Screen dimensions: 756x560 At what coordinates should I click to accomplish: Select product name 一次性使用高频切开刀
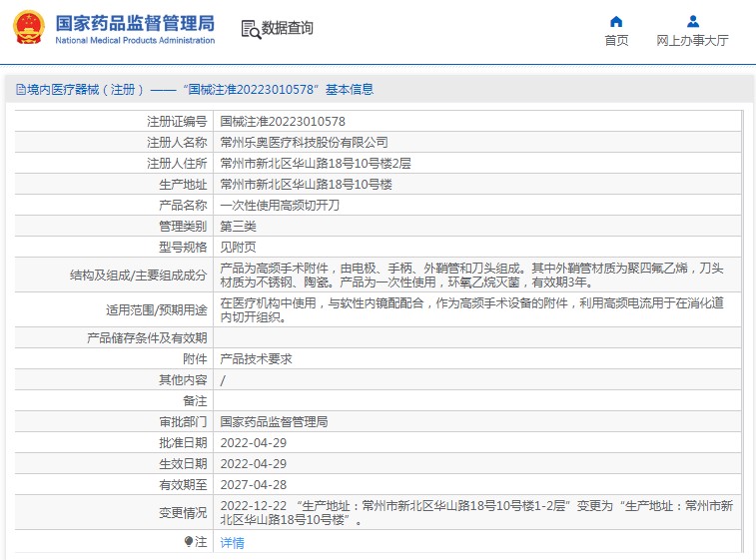pyautogui.click(x=280, y=206)
